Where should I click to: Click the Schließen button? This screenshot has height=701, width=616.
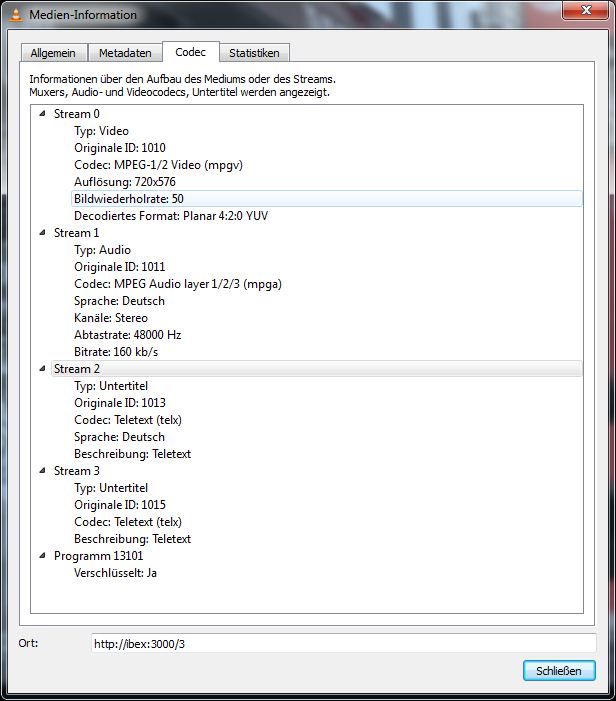click(x=559, y=671)
